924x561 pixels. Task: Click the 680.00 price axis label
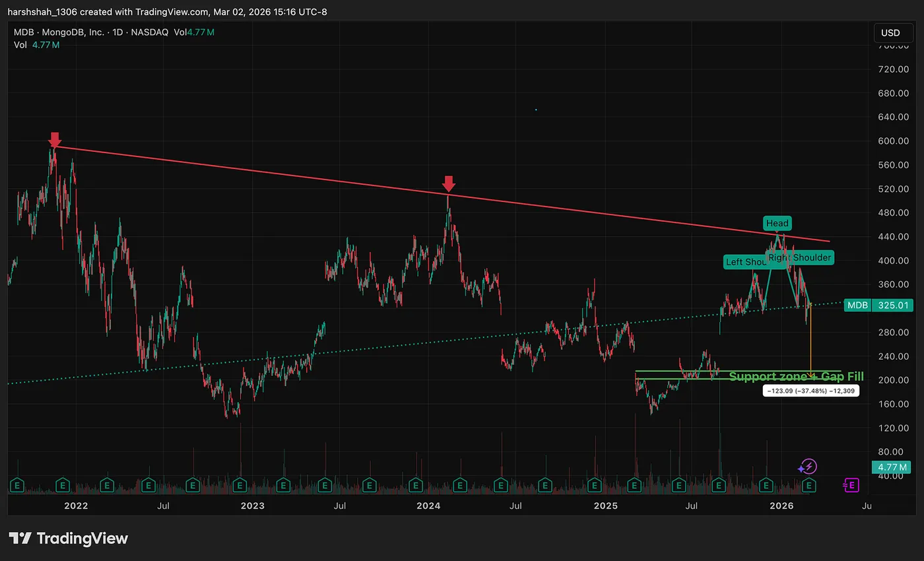894,93
